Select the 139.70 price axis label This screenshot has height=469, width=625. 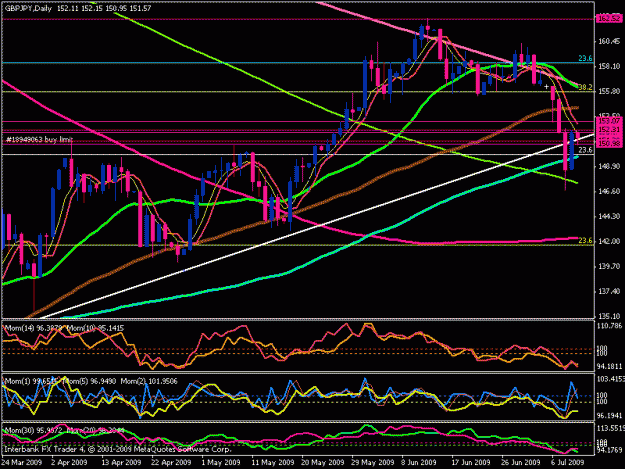tap(609, 266)
